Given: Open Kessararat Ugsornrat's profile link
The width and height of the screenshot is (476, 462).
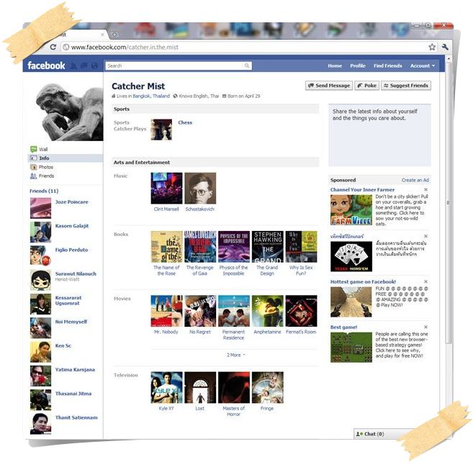Looking at the screenshot, I should pos(68,300).
